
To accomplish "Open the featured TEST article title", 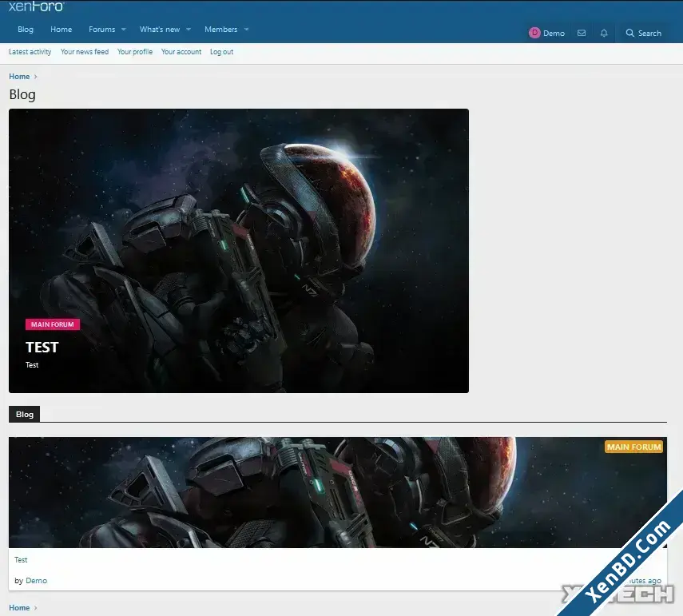I will [x=42, y=348].
